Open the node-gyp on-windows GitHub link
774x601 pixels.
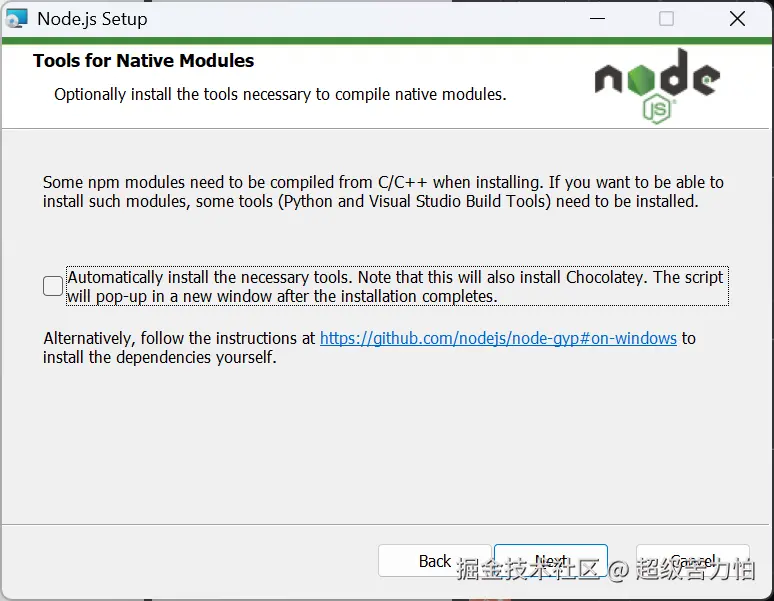[x=498, y=338]
